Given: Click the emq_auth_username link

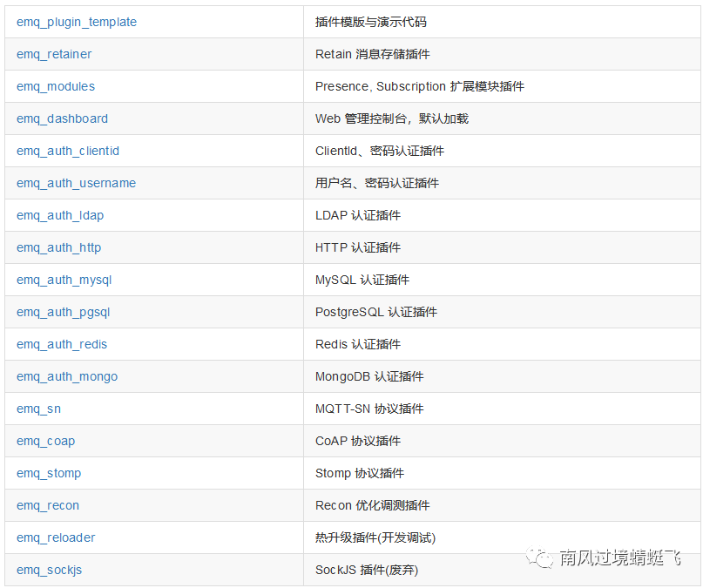Looking at the screenshot, I should [76, 183].
